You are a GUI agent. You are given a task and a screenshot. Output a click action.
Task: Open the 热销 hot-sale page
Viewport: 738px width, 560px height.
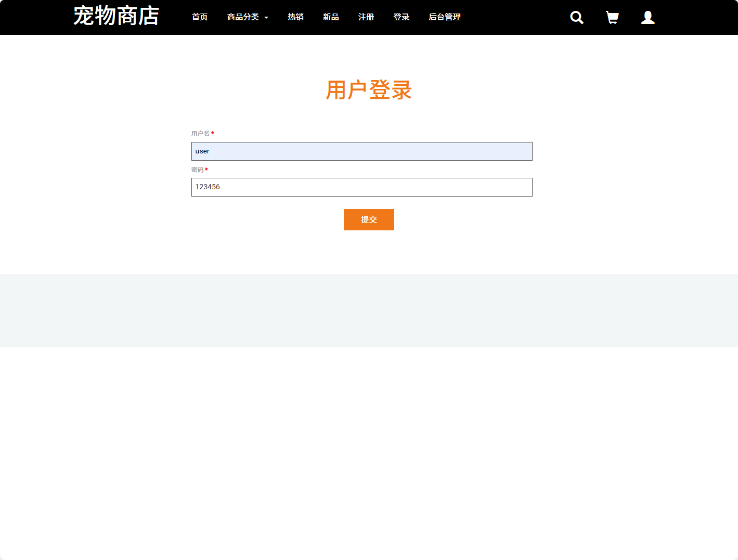pyautogui.click(x=295, y=17)
